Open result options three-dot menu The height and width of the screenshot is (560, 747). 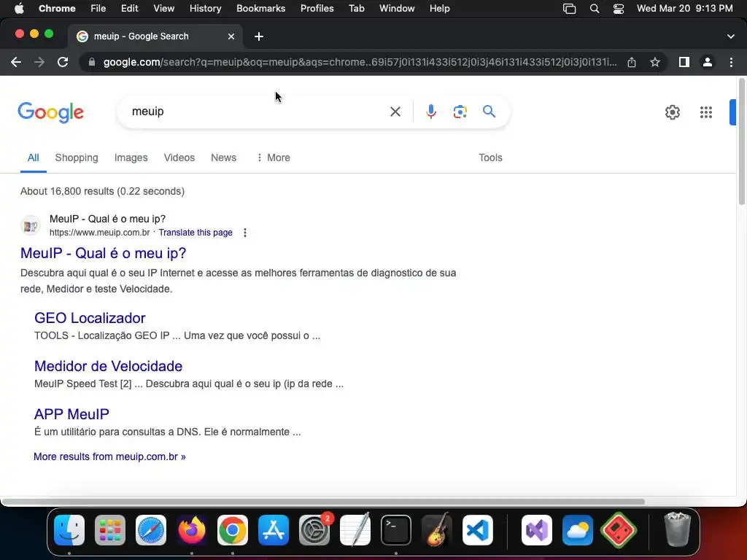(245, 233)
